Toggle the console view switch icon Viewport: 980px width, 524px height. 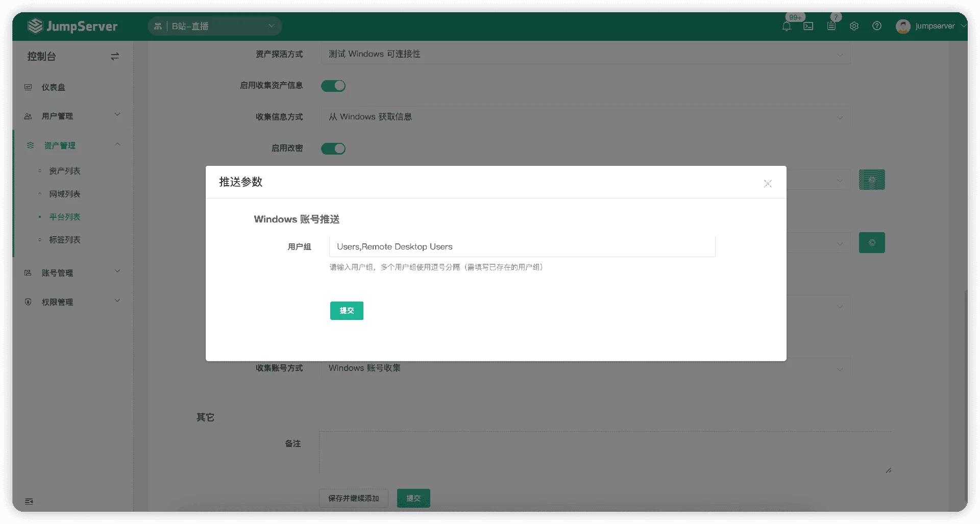point(115,57)
